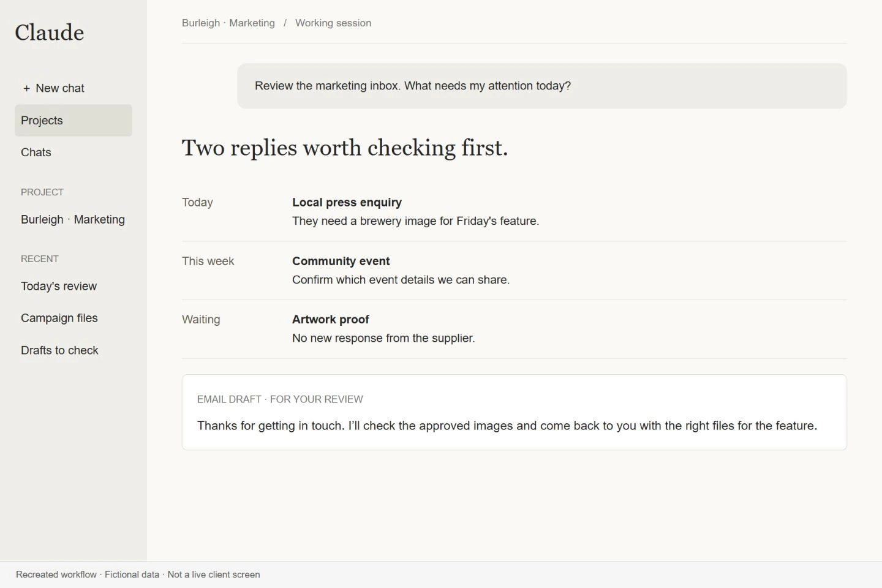882x588 pixels.
Task: Select the Local press enquiry title
Action: tap(347, 202)
